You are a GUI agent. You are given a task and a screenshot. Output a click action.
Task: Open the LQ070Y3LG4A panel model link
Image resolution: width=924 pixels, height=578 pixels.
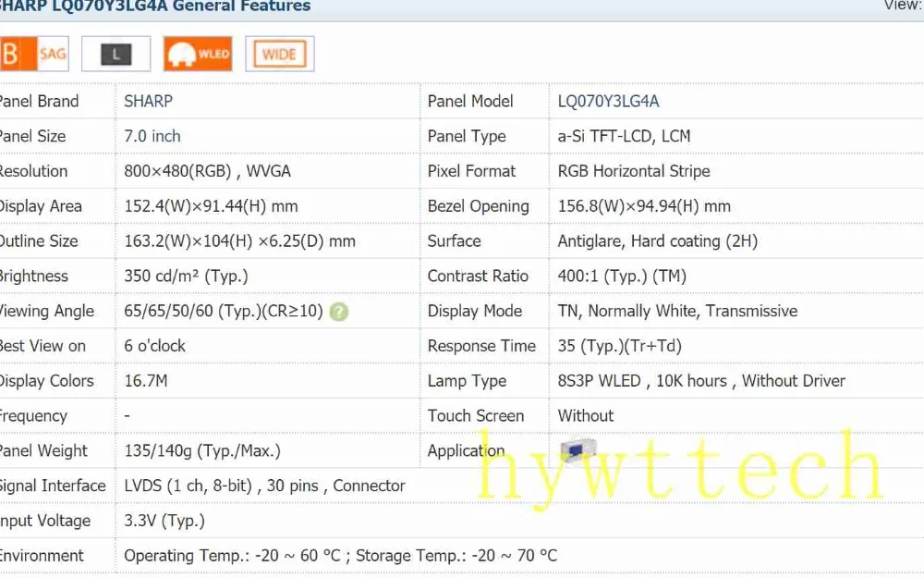(x=608, y=102)
